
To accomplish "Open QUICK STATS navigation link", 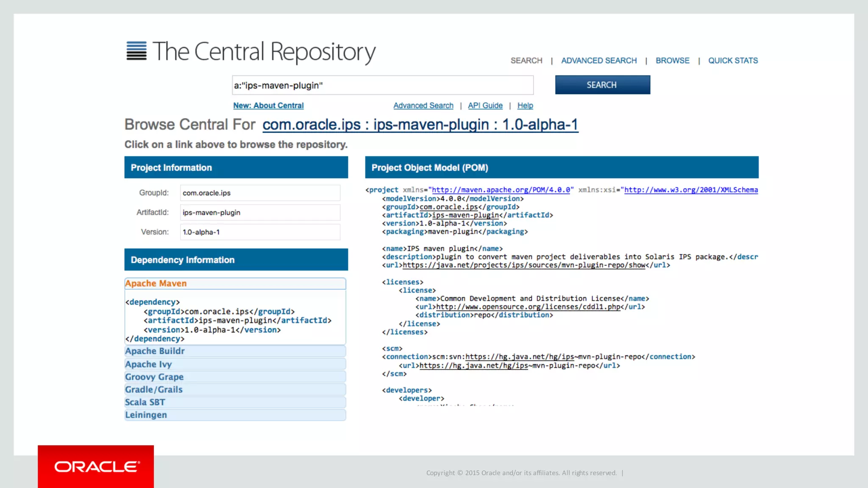I will pos(733,61).
